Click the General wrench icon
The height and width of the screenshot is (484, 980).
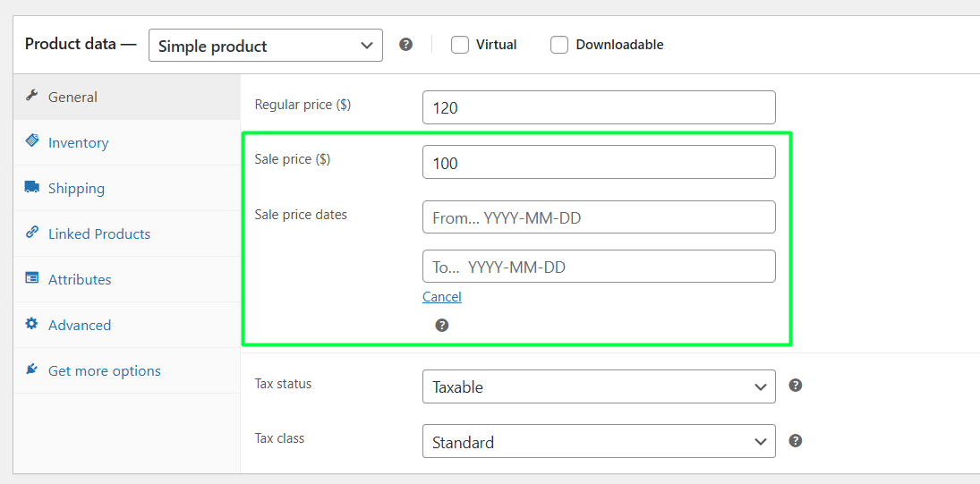pos(31,96)
